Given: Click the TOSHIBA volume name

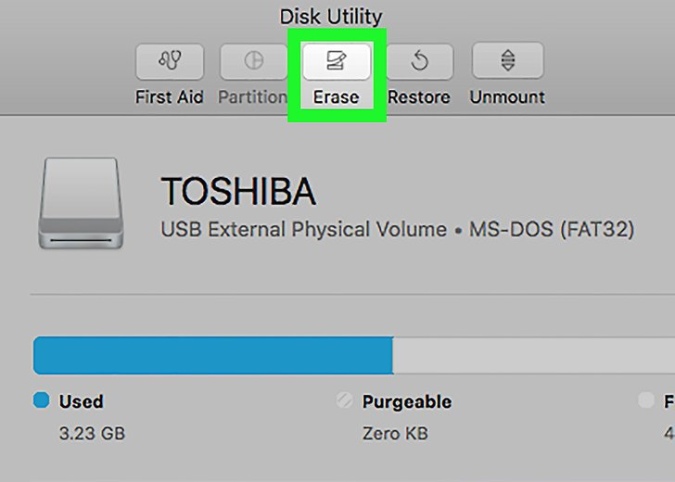Looking at the screenshot, I should pyautogui.click(x=238, y=191).
